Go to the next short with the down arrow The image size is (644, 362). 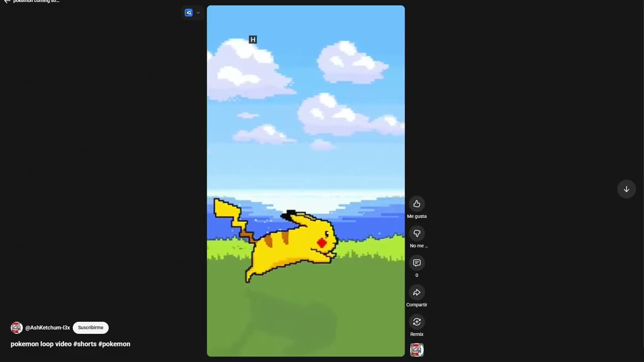626,189
